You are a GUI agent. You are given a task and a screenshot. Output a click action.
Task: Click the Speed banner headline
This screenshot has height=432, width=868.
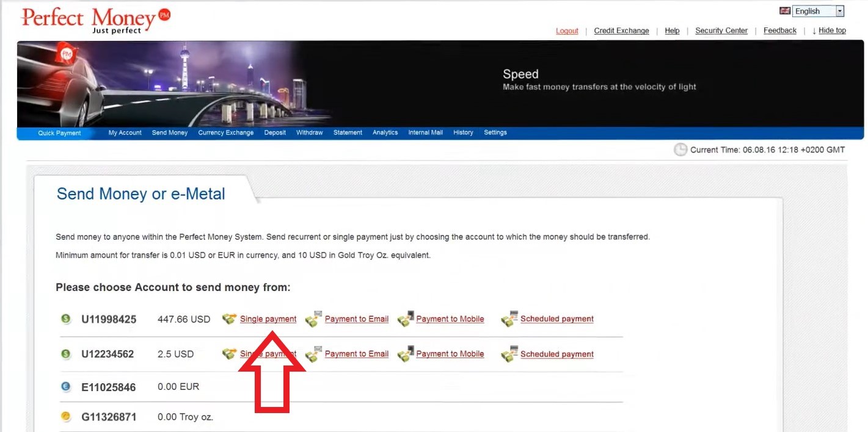point(520,74)
